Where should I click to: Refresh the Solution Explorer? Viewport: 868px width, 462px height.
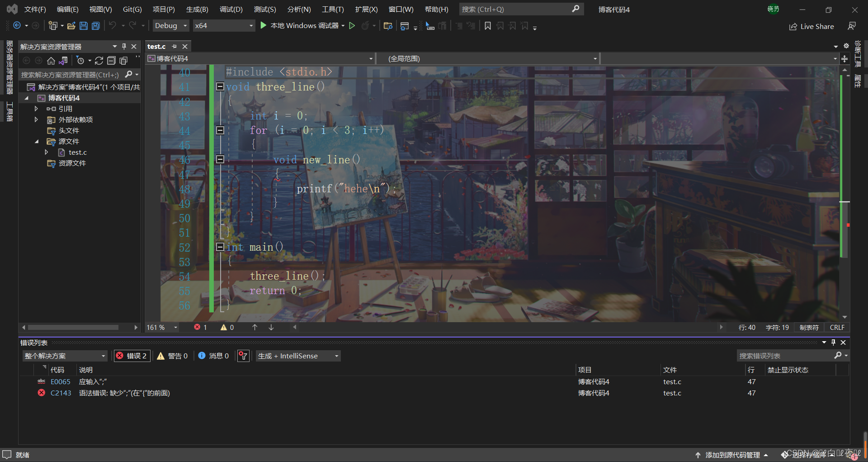click(x=99, y=61)
